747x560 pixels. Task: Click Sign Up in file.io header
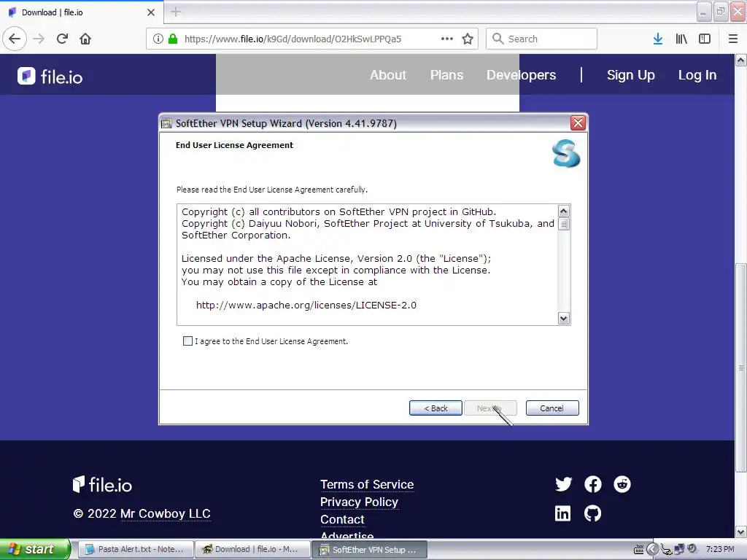pos(631,75)
